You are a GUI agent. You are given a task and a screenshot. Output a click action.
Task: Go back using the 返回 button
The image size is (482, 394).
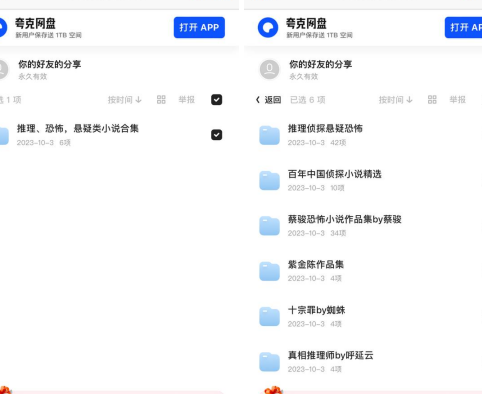(268, 100)
